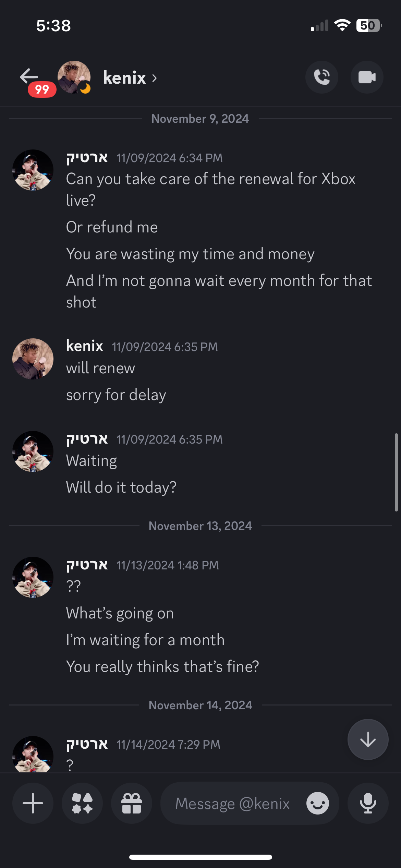Start a video call with kenix
Image resolution: width=401 pixels, height=868 pixels.
[367, 77]
